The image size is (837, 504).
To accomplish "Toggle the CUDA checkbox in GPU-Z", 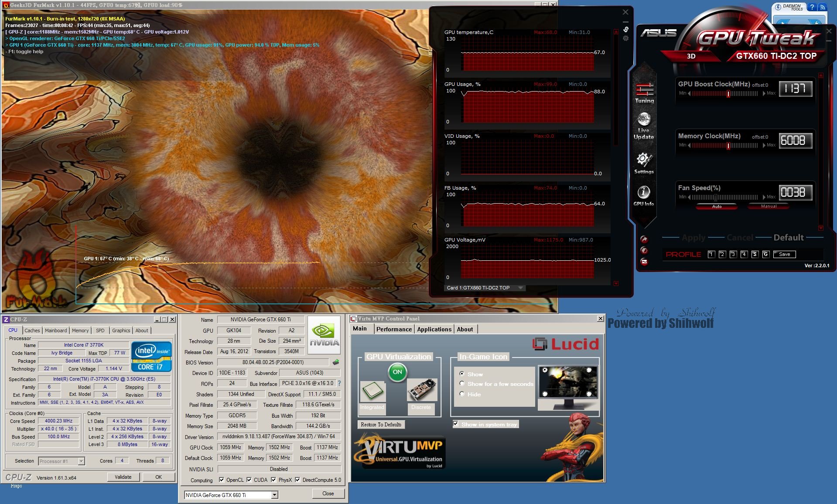I will click(x=249, y=480).
